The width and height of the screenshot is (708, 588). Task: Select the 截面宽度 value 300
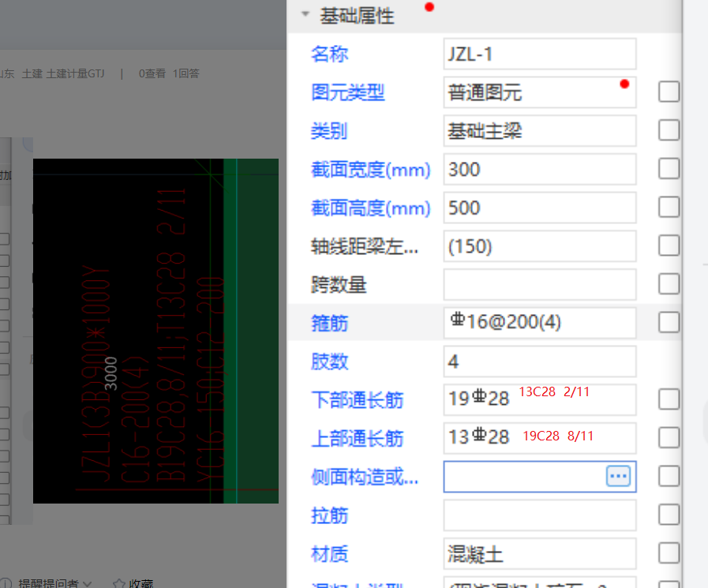540,169
